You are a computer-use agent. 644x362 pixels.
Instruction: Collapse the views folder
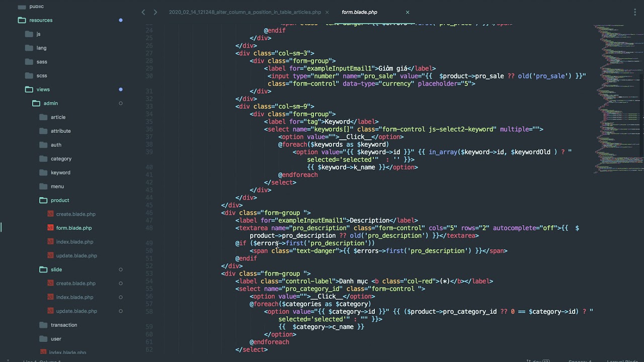click(29, 89)
